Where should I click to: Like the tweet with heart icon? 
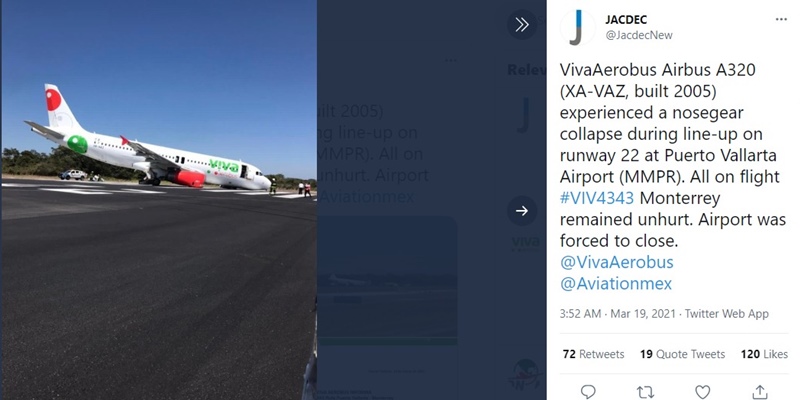point(703,392)
